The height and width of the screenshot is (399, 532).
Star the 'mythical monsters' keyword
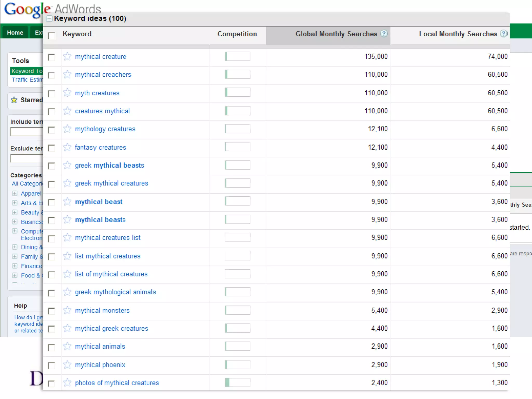[x=67, y=310]
